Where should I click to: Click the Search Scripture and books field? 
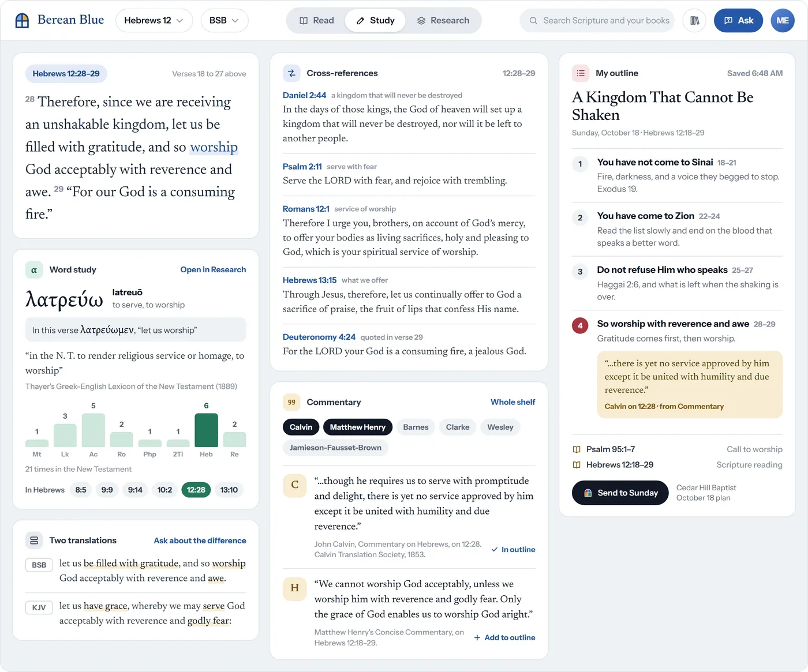597,20
